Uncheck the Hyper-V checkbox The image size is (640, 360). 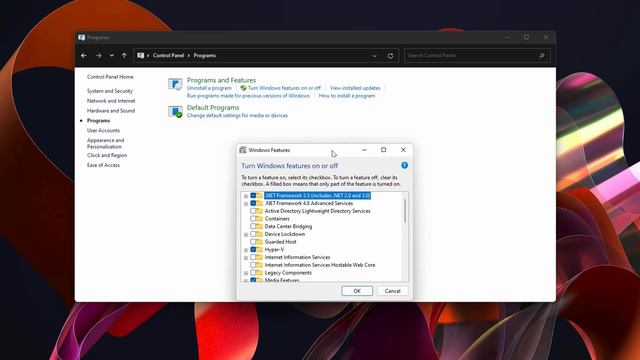[253, 249]
